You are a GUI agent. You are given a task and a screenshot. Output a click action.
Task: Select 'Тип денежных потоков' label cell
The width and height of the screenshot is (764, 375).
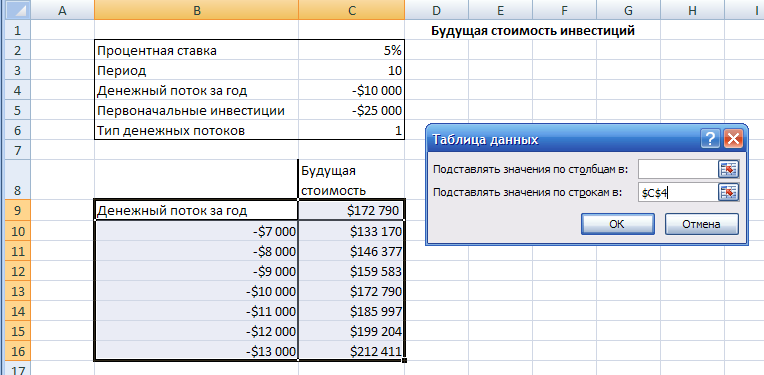(x=196, y=131)
